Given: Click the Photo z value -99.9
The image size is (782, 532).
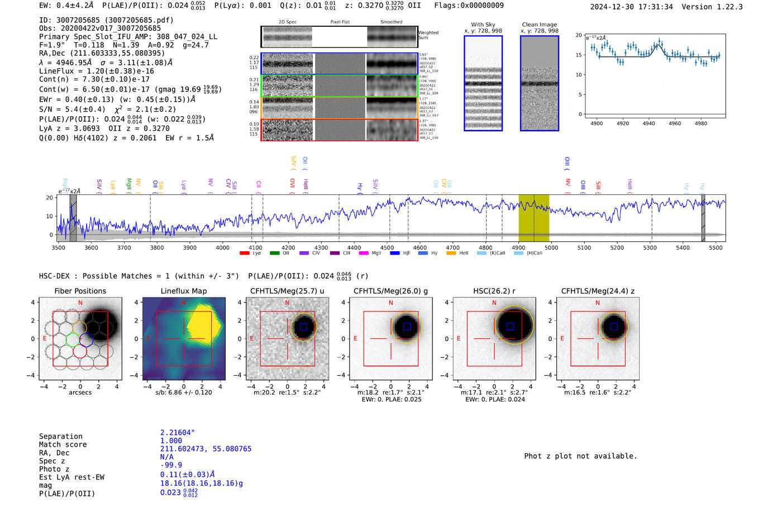Looking at the screenshot, I should point(171,465).
